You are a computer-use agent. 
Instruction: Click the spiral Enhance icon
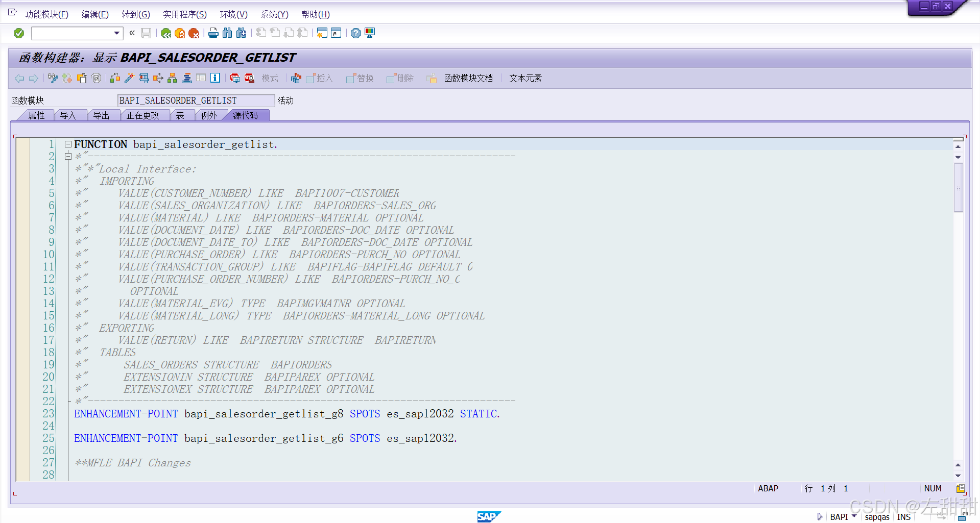pyautogui.click(x=96, y=78)
